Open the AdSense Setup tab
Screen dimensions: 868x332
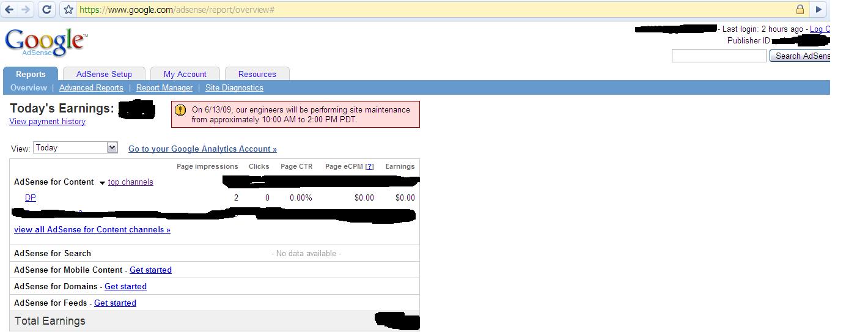(105, 74)
